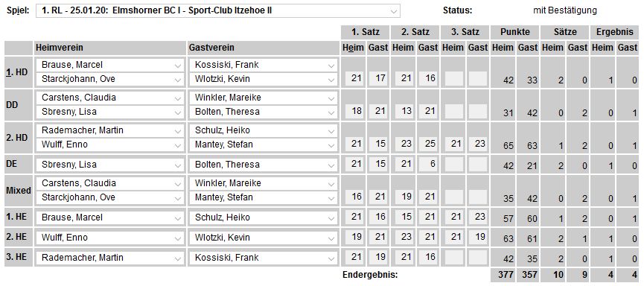Open the Spiel match selection dropdown
644x286 pixels.
pos(218,10)
